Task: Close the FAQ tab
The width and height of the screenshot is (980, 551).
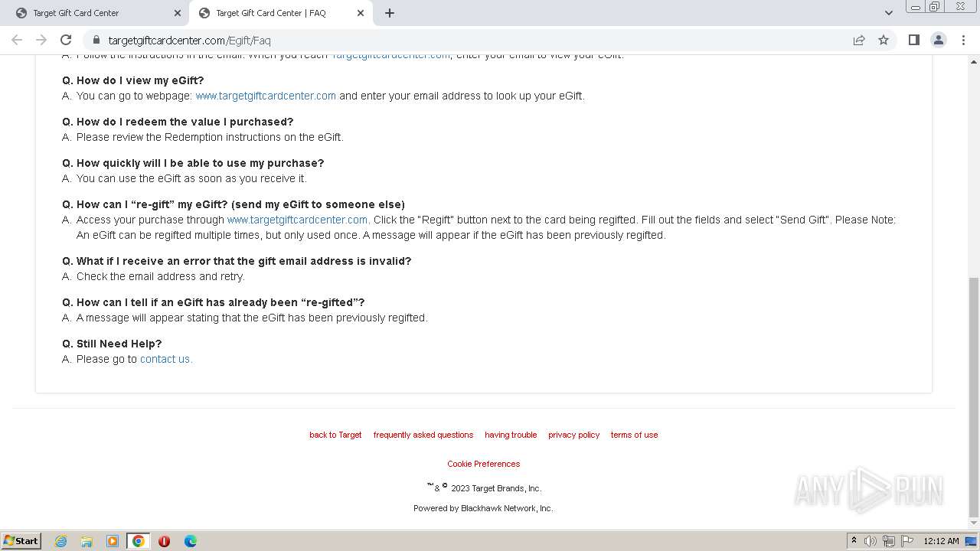Action: [361, 13]
